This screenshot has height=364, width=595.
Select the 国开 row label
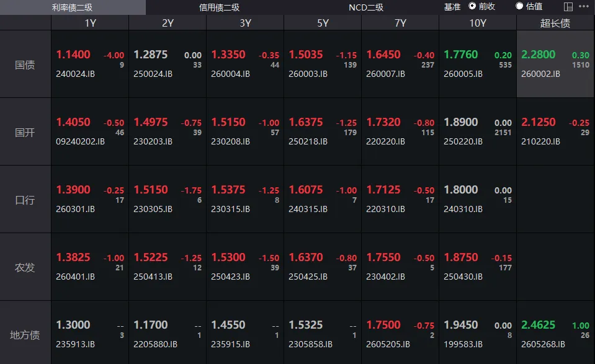tap(25, 132)
